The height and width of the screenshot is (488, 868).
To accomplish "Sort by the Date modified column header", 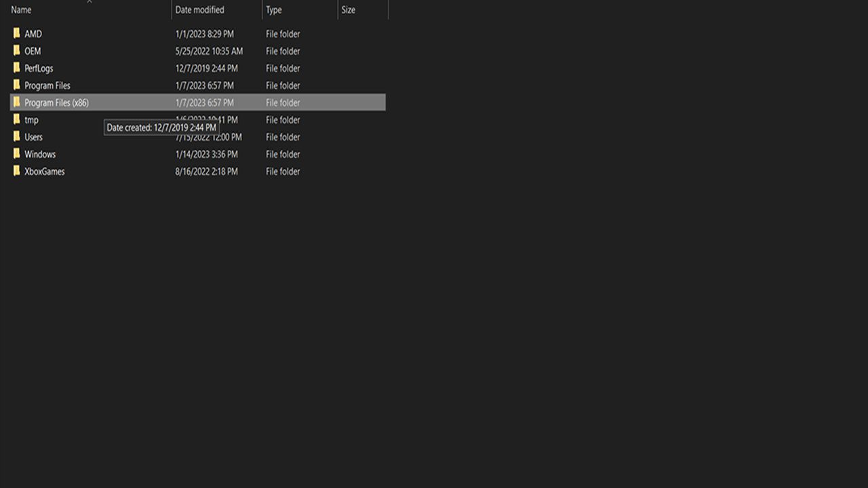I will pos(199,10).
